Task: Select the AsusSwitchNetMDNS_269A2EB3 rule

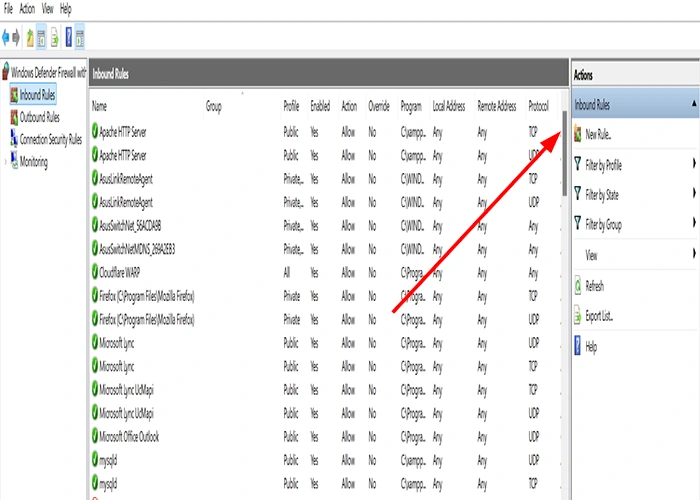Action: pos(325,249)
